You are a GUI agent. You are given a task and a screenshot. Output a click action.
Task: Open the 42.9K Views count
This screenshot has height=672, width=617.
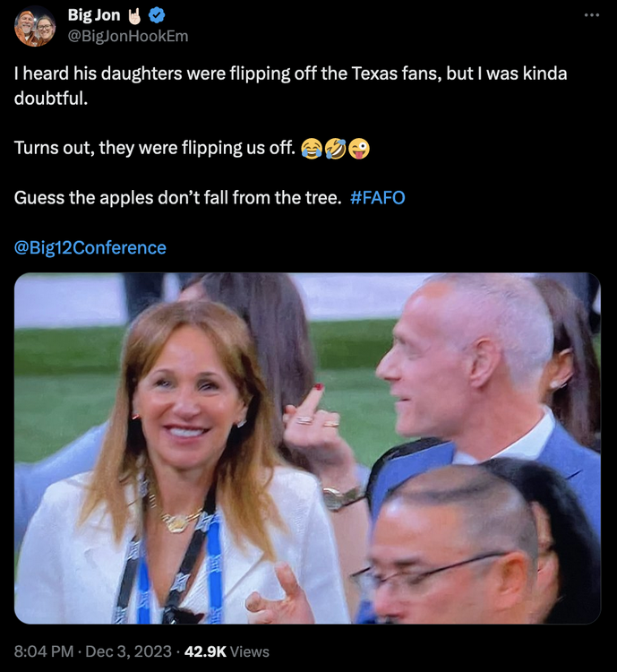(227, 652)
